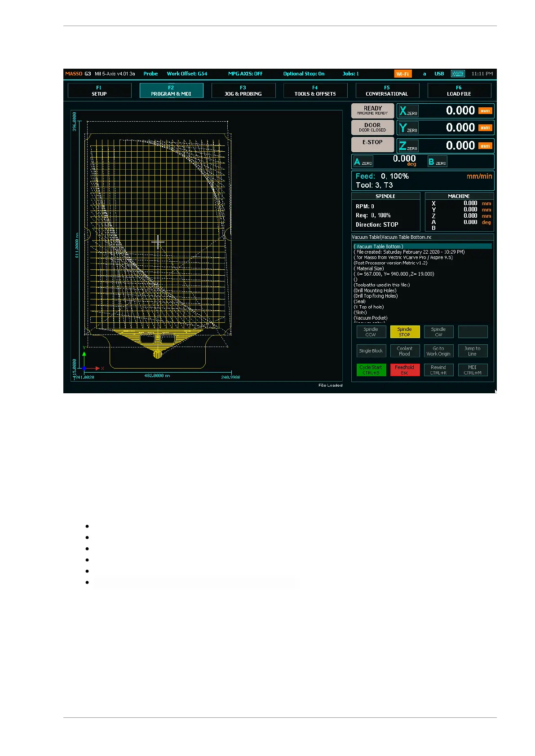The height and width of the screenshot is (756, 535).
Task: Start spindle counter-clockwise with Spindle CCW
Action: [371, 332]
